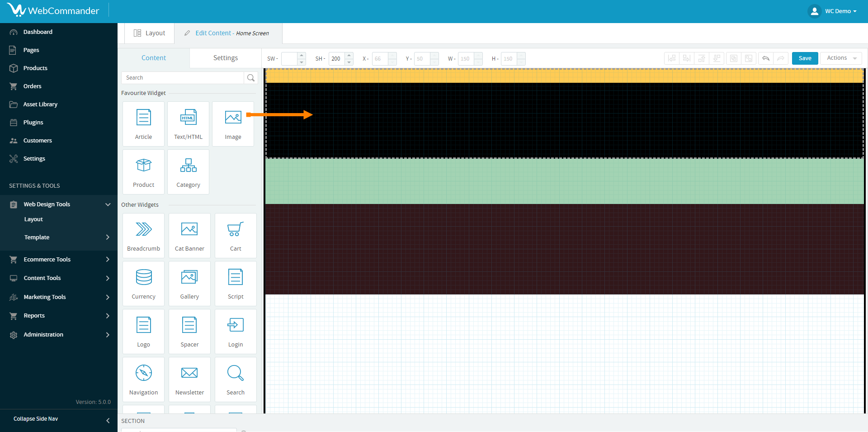Select the Image widget
This screenshot has height=432, width=868.
pyautogui.click(x=233, y=124)
